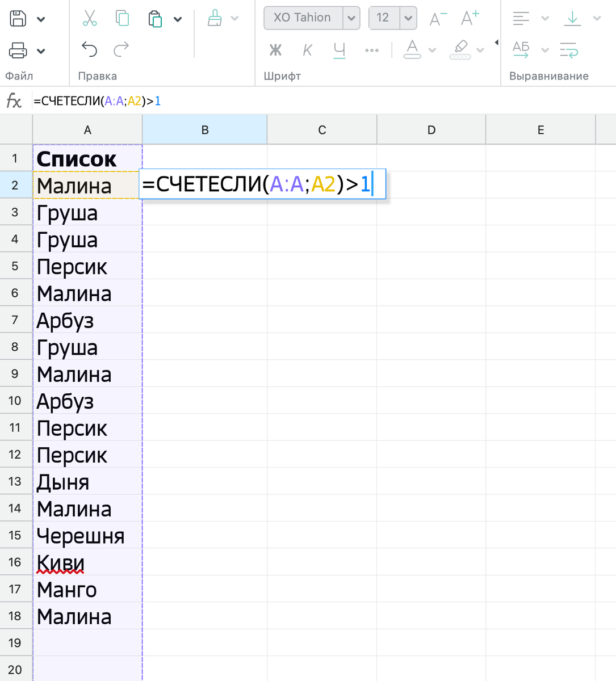Click cell A7 containing Арбуз
This screenshot has height=681, width=616.
[x=87, y=320]
